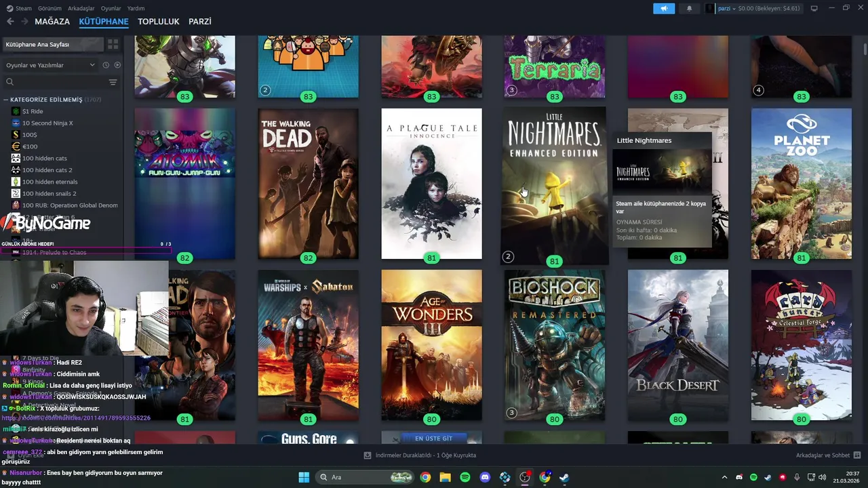Select 100 hidden eternals entry
The height and width of the screenshot is (488, 868).
click(61, 182)
